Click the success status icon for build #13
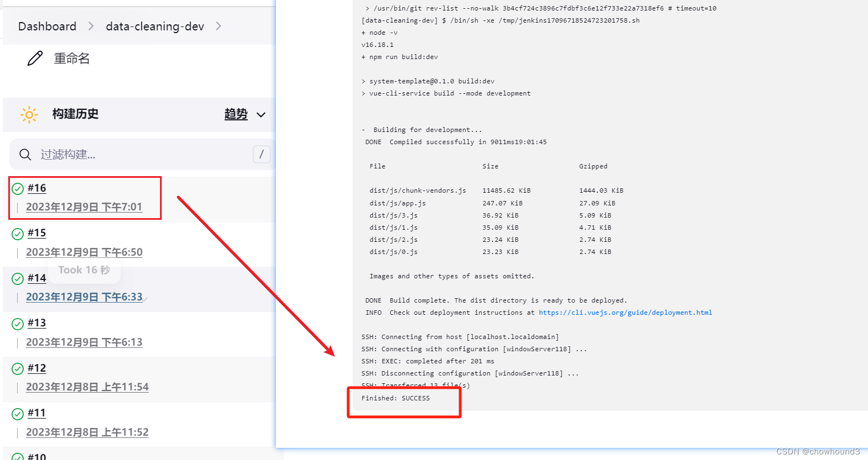 coord(18,324)
